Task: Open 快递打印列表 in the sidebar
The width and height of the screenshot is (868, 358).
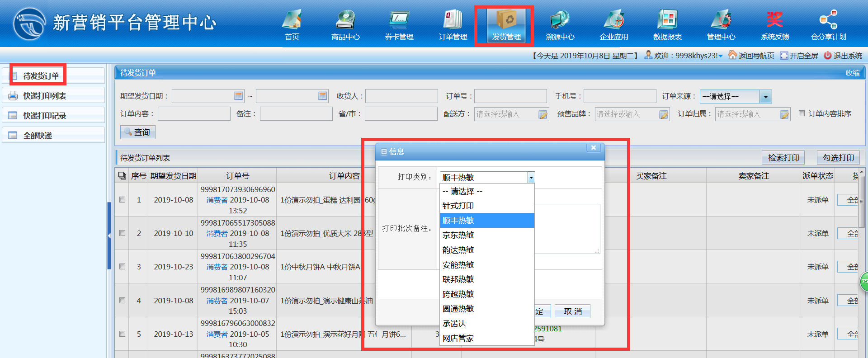Action: pyautogui.click(x=45, y=96)
